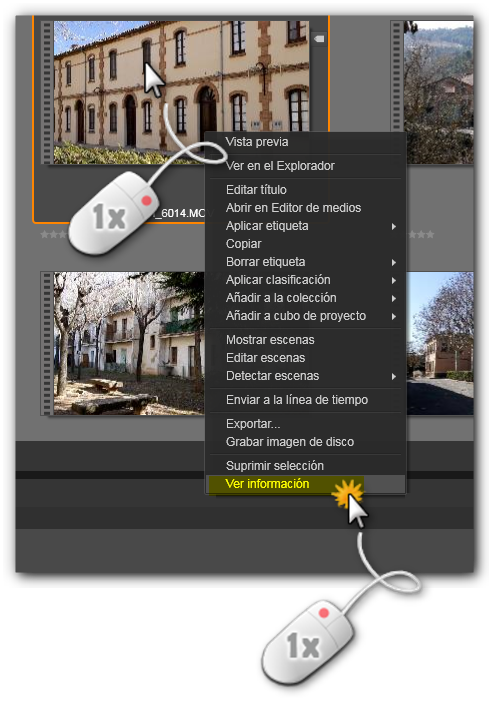
Task: Open the Añadir a la colección submenu arrow
Action: (394, 299)
